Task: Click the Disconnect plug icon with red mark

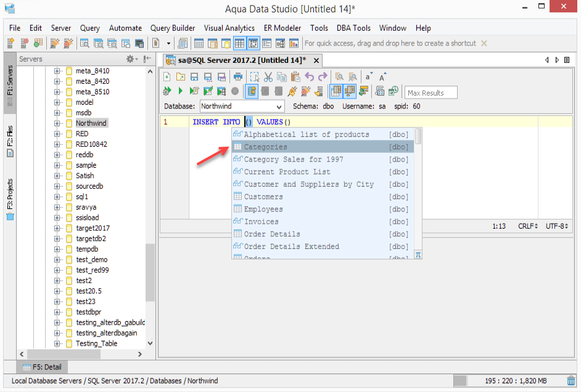Action: point(306,91)
